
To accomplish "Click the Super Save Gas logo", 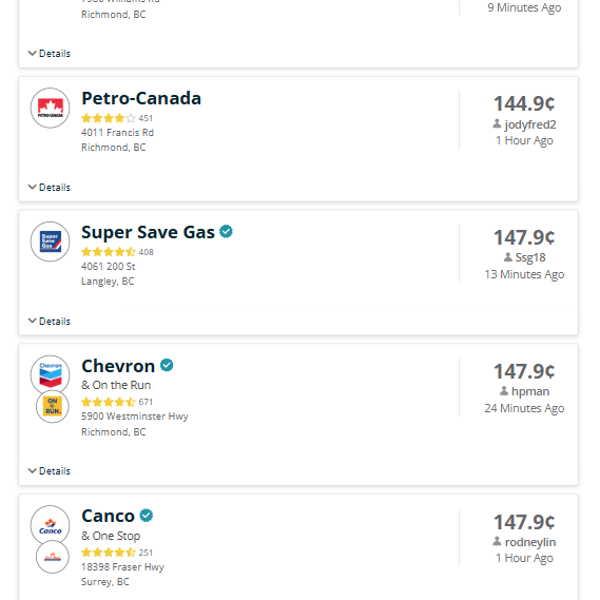I will (x=50, y=241).
